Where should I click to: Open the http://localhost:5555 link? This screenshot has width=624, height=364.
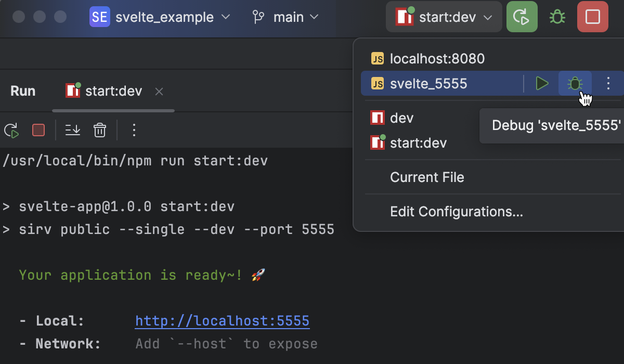[x=222, y=320]
